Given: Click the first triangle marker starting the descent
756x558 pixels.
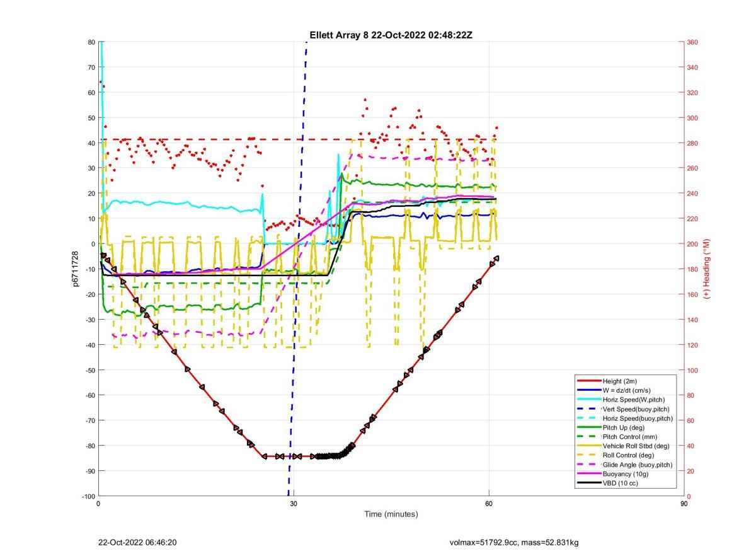Looking at the screenshot, I should [x=103, y=255].
